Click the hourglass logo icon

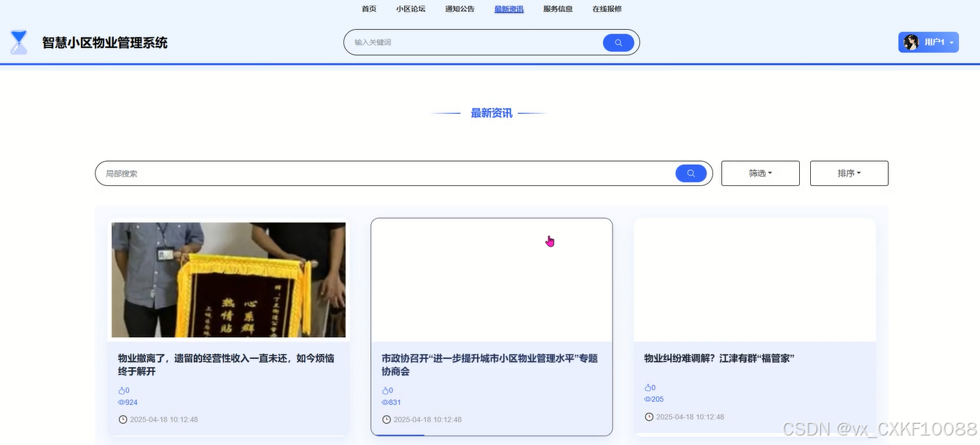[x=19, y=42]
